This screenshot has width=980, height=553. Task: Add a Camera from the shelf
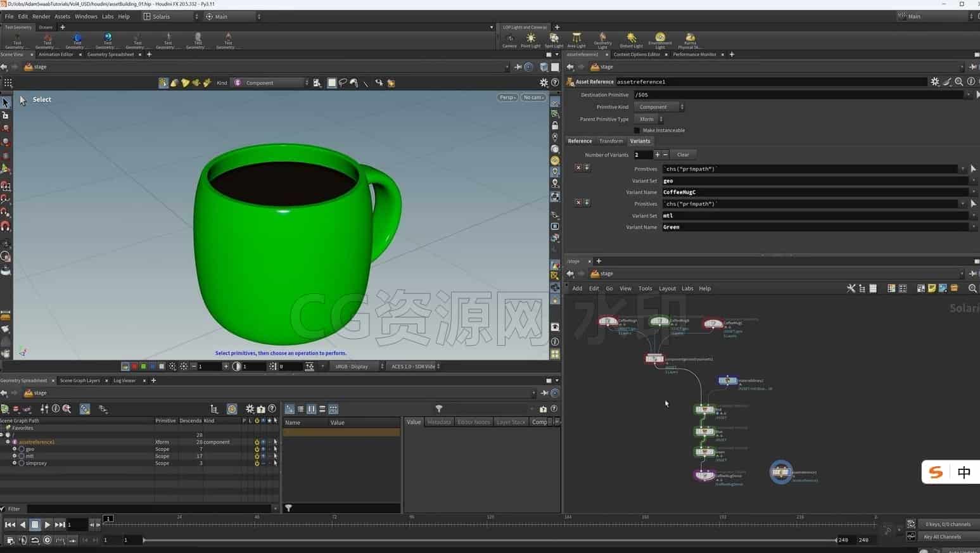[x=509, y=41]
